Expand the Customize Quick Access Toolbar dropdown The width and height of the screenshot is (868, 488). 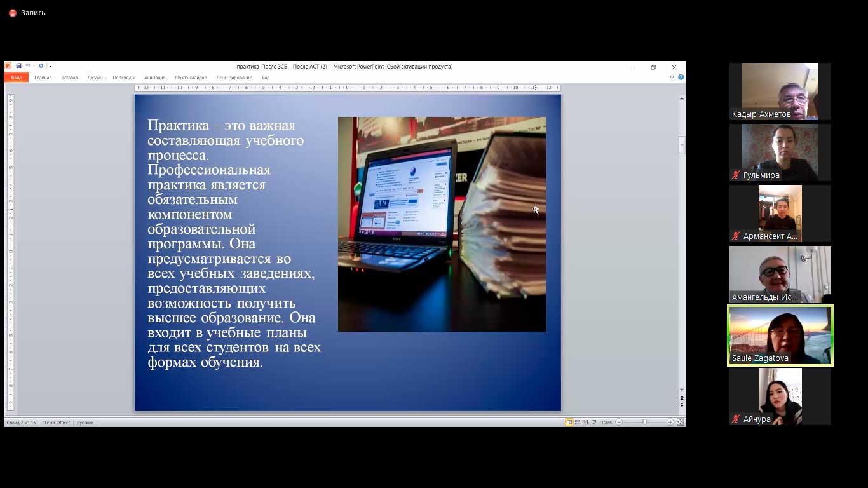51,66
